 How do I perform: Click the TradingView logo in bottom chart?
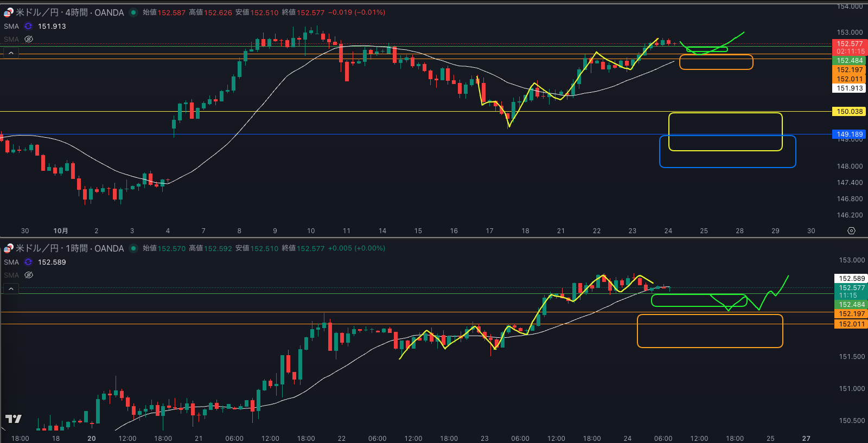[x=13, y=419]
